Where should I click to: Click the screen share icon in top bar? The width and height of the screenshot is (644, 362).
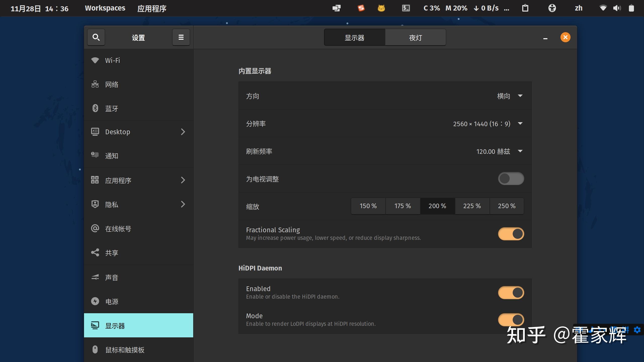tap(336, 8)
